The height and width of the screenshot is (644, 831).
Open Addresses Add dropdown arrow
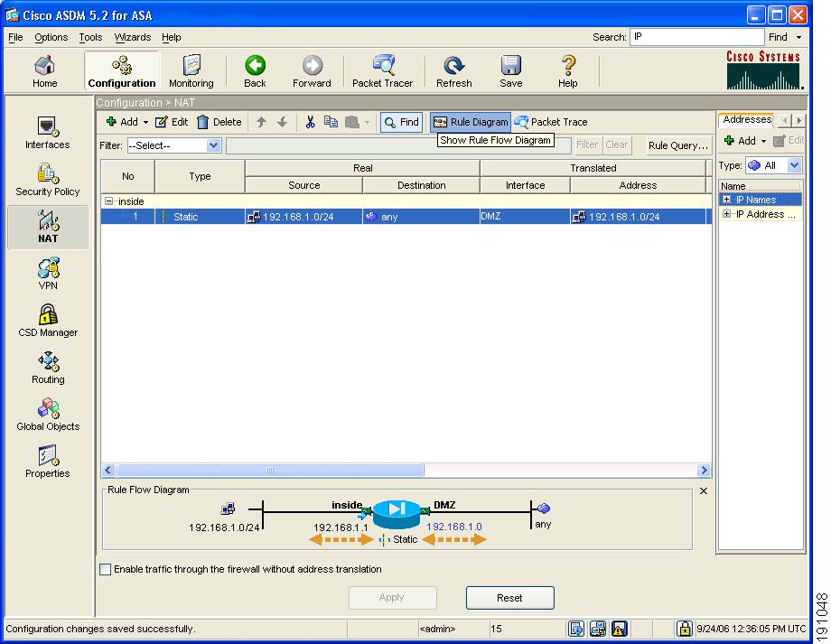click(x=763, y=141)
